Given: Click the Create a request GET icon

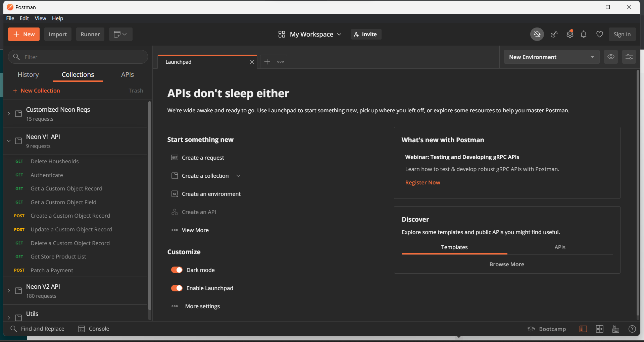Looking at the screenshot, I should (175, 158).
